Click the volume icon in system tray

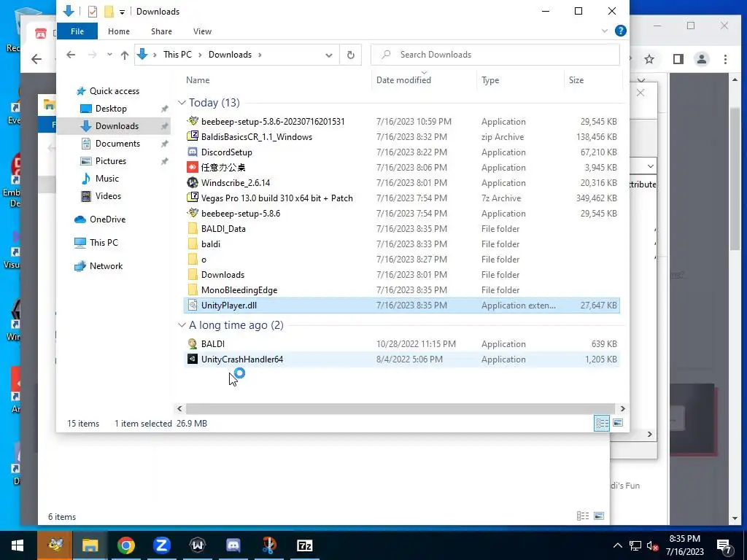pos(651,545)
